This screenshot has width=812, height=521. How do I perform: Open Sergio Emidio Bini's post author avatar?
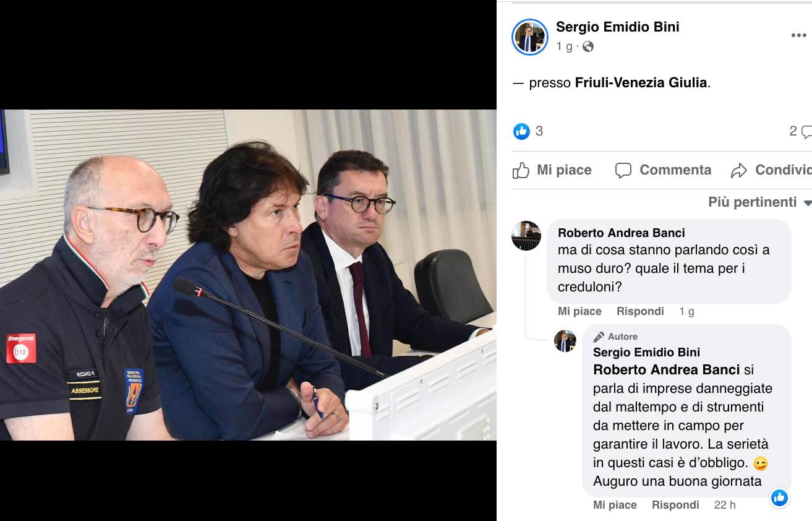point(530,37)
